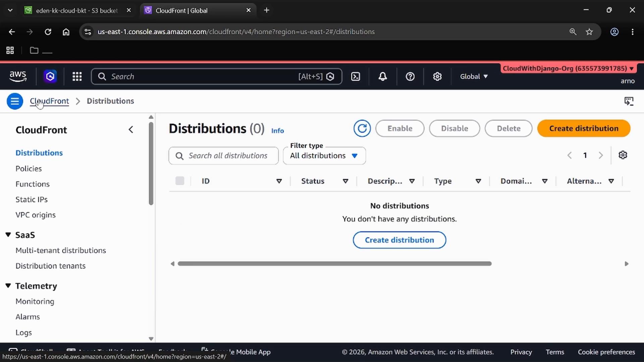The height and width of the screenshot is (362, 644).
Task: Open the browser three-dot menu
Action: click(x=633, y=32)
